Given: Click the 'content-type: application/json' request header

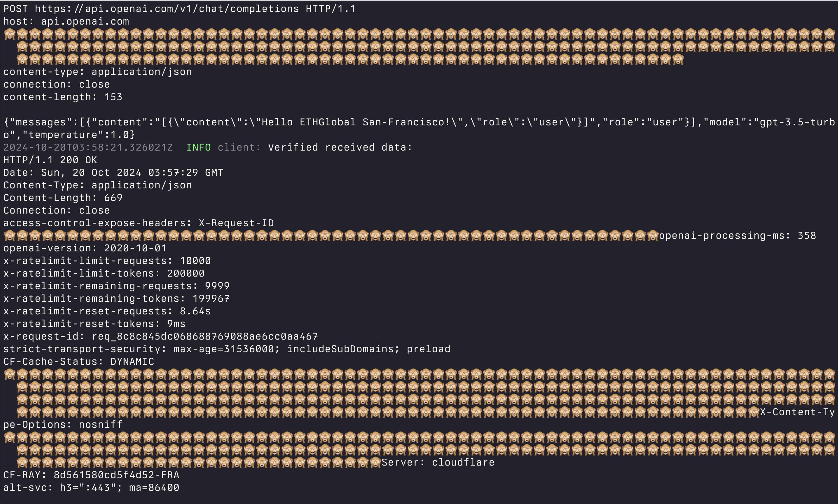Looking at the screenshot, I should tap(97, 72).
